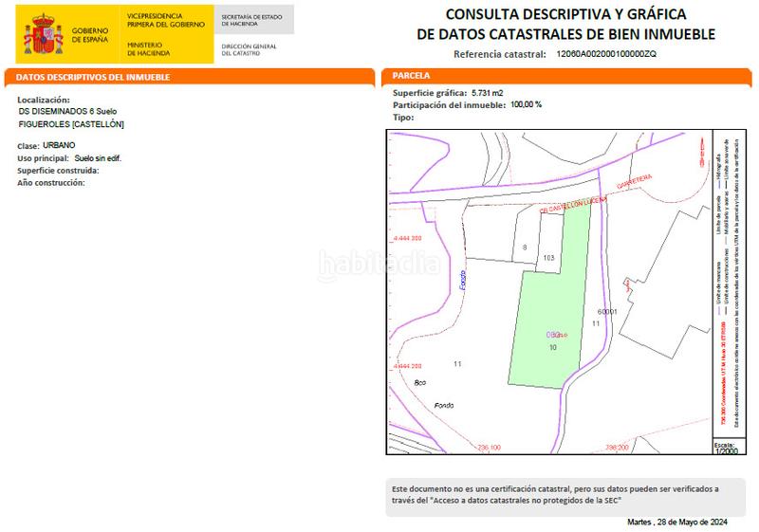
Task: Click the parcel labeled 8 on the map
Action: tap(525, 248)
